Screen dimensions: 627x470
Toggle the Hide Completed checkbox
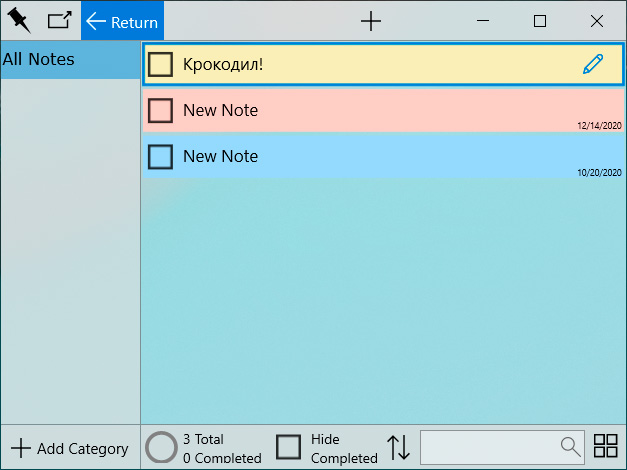click(x=289, y=447)
